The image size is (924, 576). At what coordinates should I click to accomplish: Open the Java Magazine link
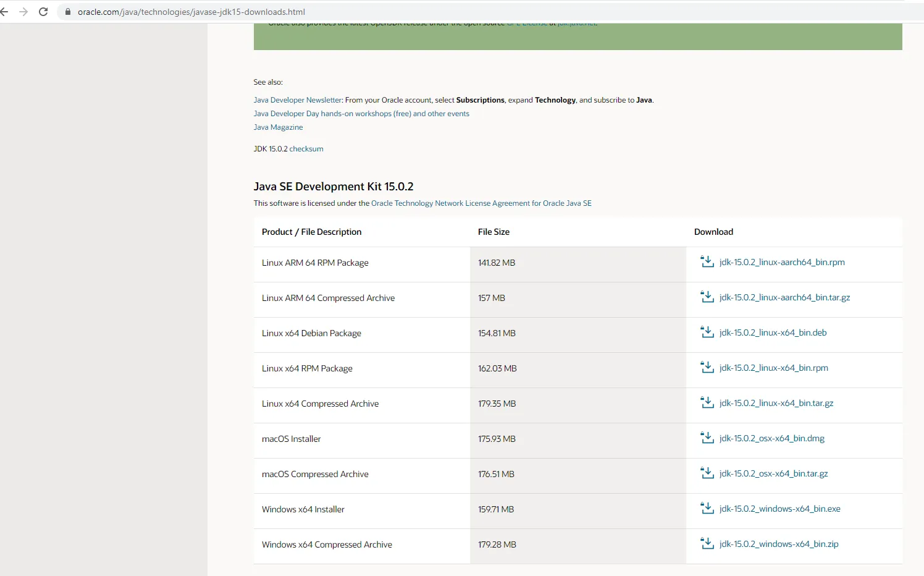tap(278, 127)
